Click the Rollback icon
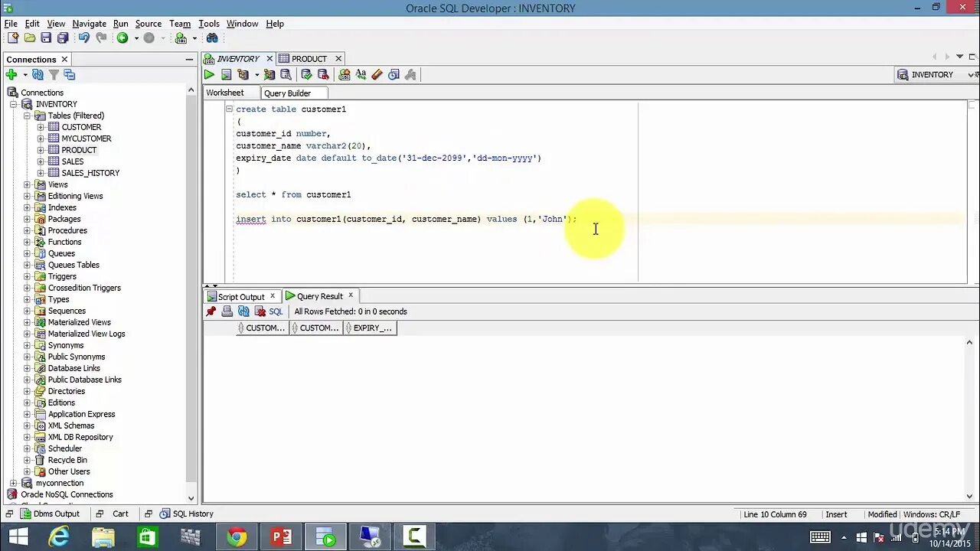 [x=323, y=74]
